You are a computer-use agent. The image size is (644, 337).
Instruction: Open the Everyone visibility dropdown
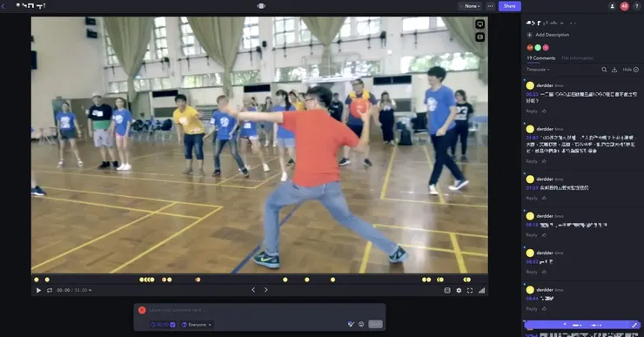point(197,325)
